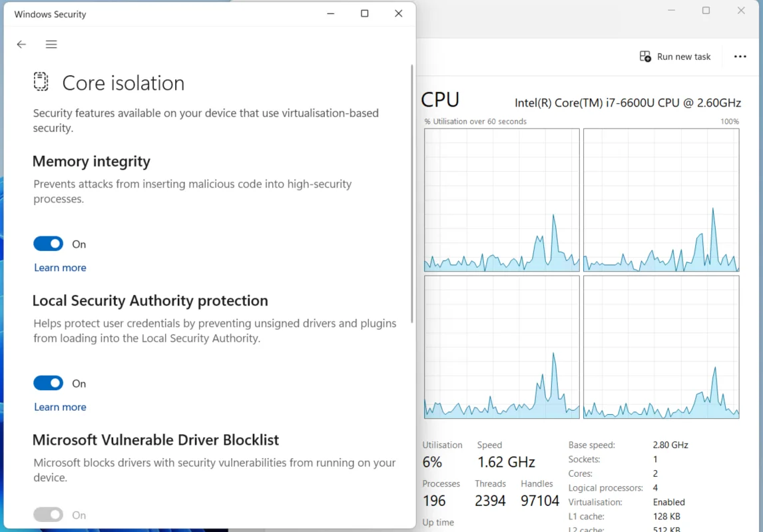763x532 pixels.
Task: Click the CPU heading in Task Manager
Action: (x=440, y=99)
